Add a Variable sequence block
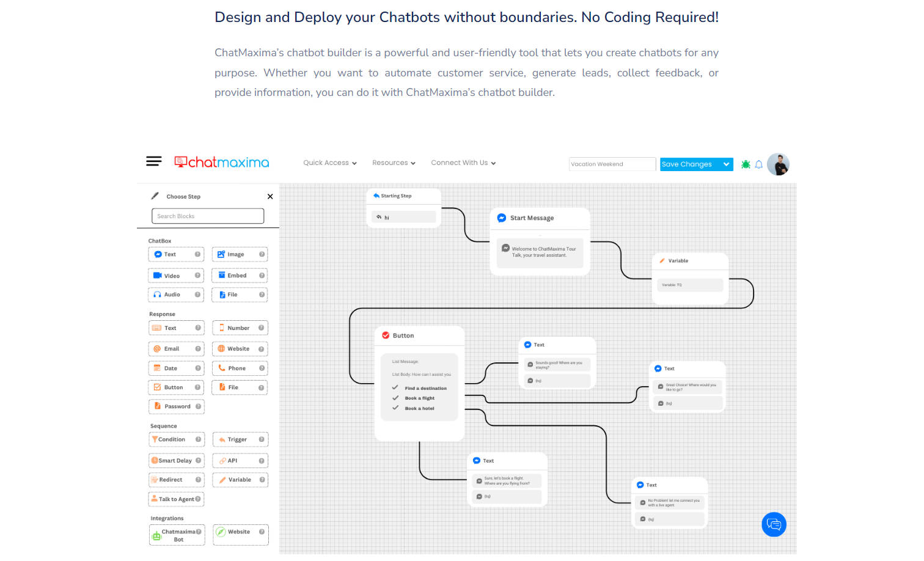 click(240, 480)
